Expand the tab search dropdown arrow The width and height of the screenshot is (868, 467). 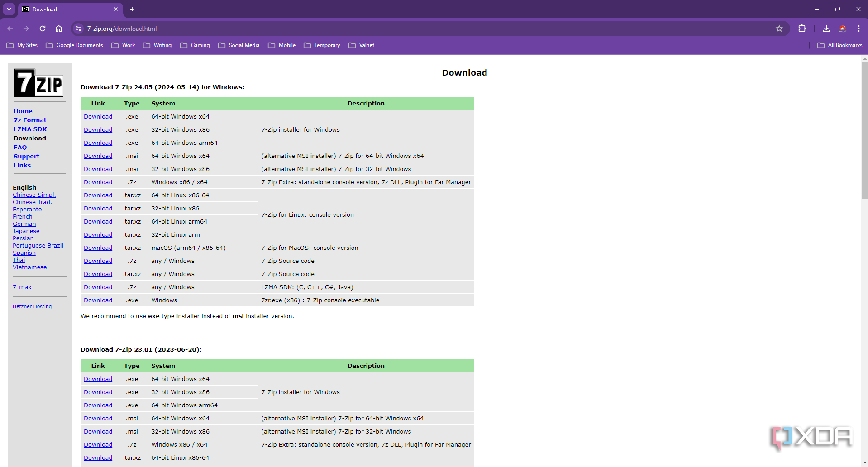9,9
